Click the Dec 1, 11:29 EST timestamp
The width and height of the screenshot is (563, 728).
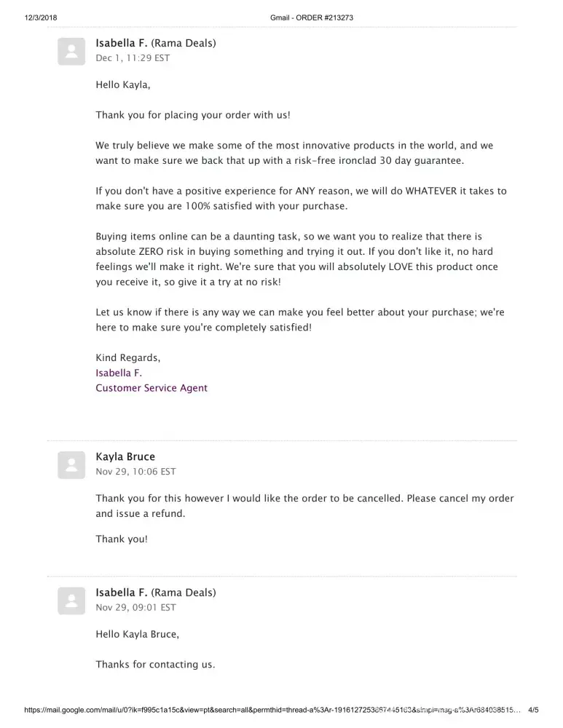[x=133, y=58]
